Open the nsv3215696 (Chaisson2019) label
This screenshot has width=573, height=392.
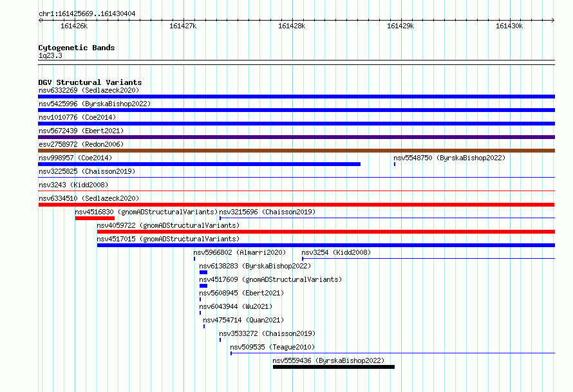pos(267,212)
